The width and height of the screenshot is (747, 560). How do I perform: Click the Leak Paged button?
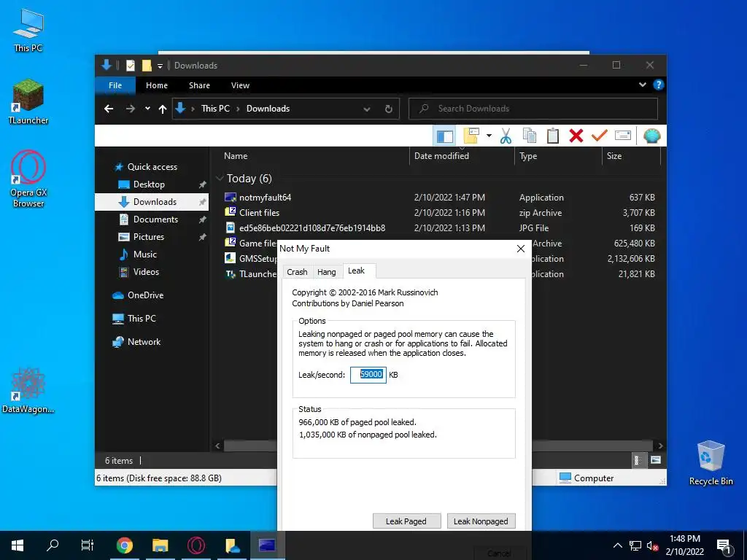[x=406, y=521]
